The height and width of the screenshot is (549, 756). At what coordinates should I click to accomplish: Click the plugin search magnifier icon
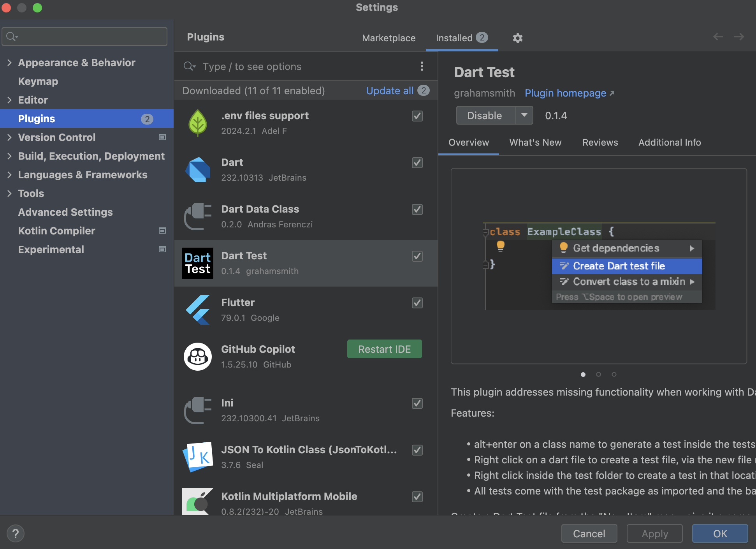[190, 66]
